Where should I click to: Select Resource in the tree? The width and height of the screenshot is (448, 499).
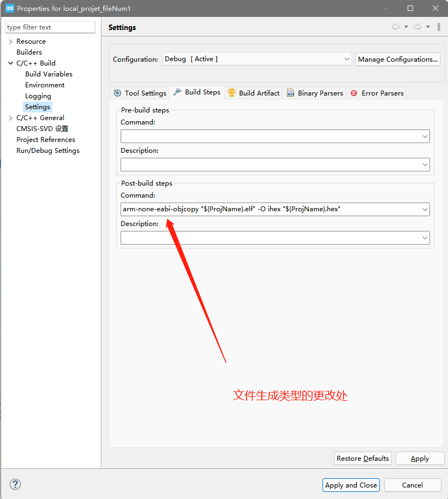31,41
